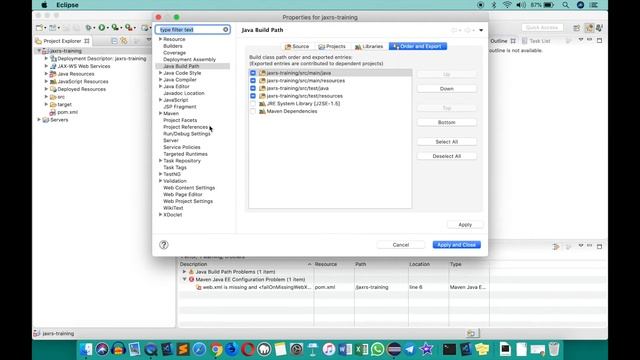The width and height of the screenshot is (640, 360).
Task: Open Microsoft Excel from the Dock
Action: point(361,349)
